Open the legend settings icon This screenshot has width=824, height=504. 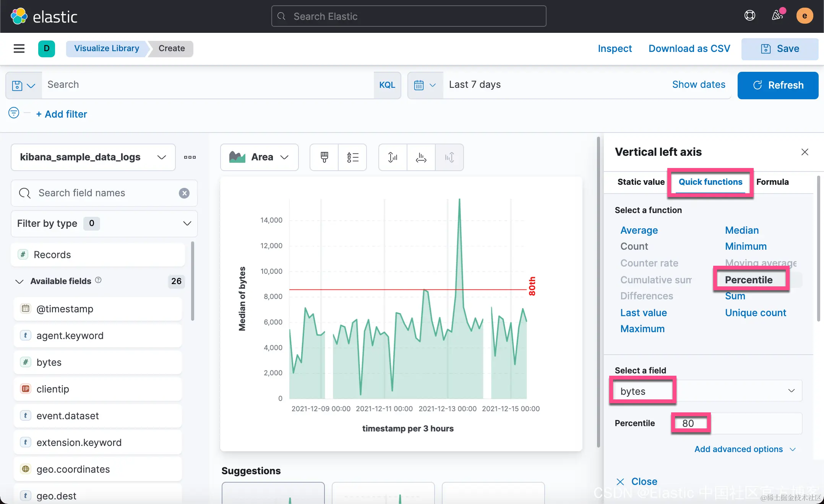pos(352,157)
